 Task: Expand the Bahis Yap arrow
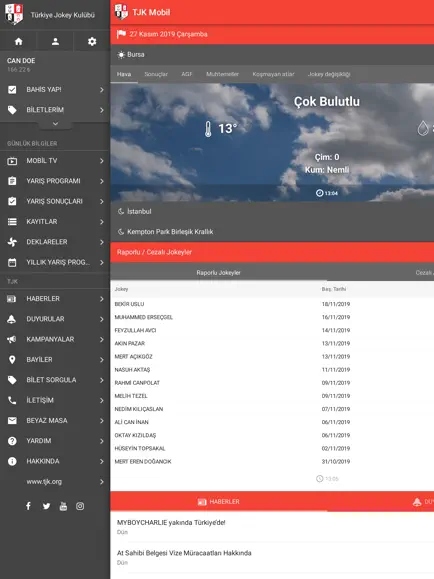point(102,90)
